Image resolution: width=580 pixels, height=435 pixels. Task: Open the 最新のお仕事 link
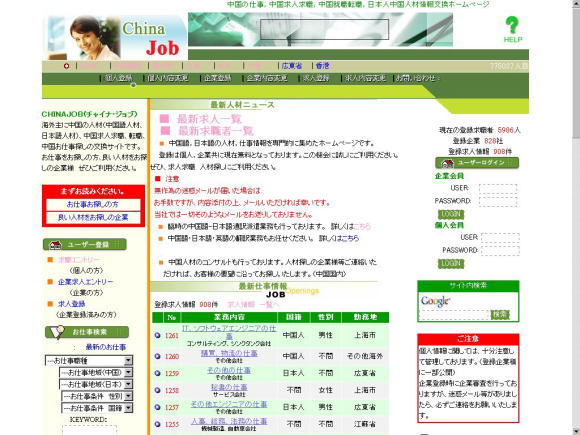[x=106, y=347]
